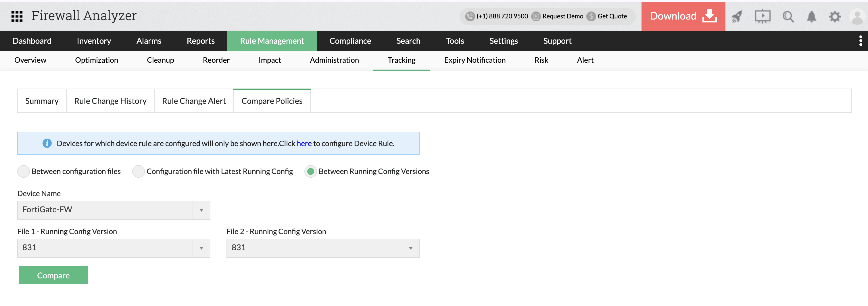Viewport: 868px width, 306px height.
Task: Click the info icon in the blue banner
Action: point(47,143)
